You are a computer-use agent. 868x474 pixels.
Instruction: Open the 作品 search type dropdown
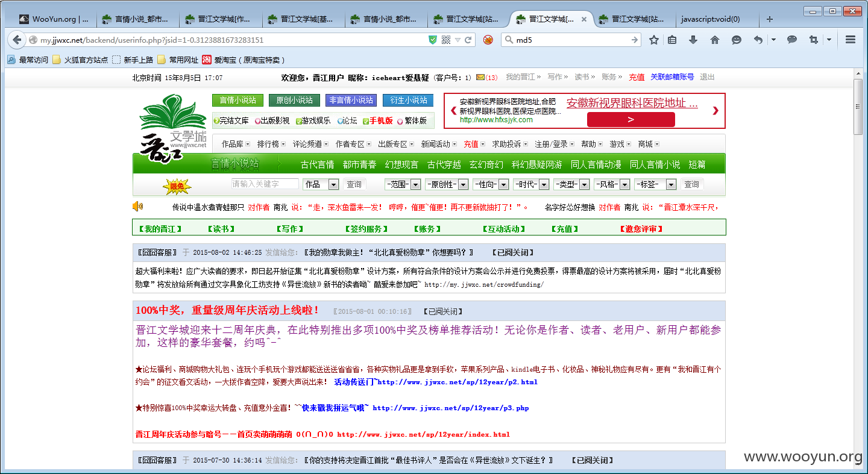tap(321, 184)
